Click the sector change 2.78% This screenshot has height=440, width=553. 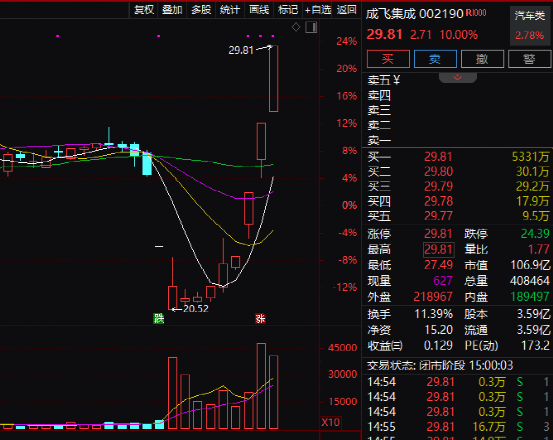click(529, 35)
